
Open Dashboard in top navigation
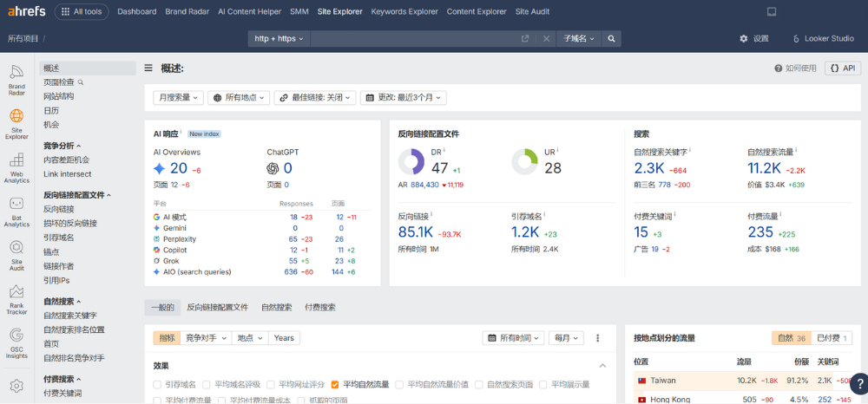tap(137, 11)
